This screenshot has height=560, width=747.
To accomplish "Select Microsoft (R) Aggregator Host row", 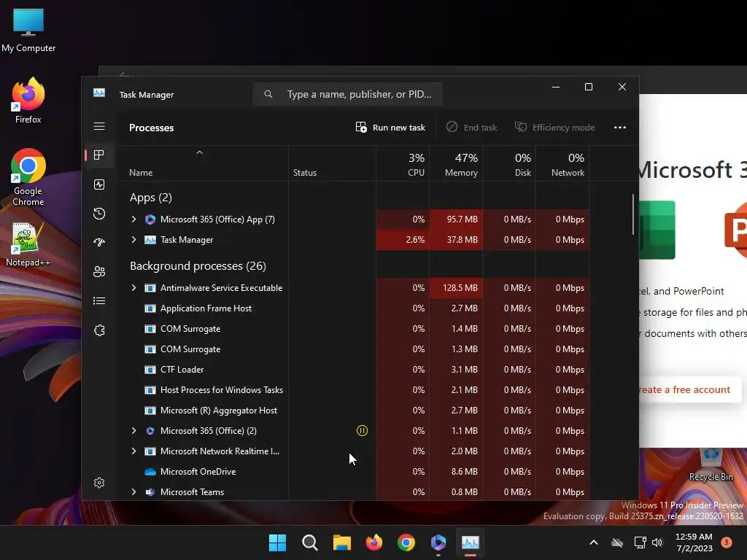I will 354,411.
